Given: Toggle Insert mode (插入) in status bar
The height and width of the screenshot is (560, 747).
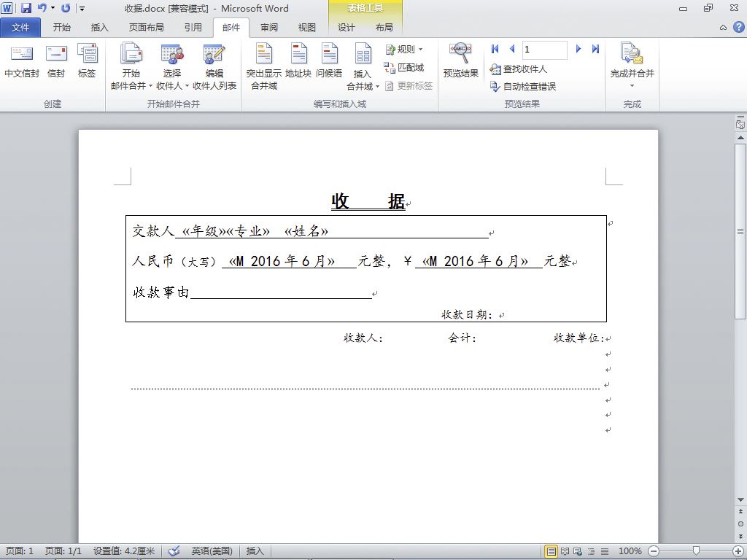Looking at the screenshot, I should (255, 551).
